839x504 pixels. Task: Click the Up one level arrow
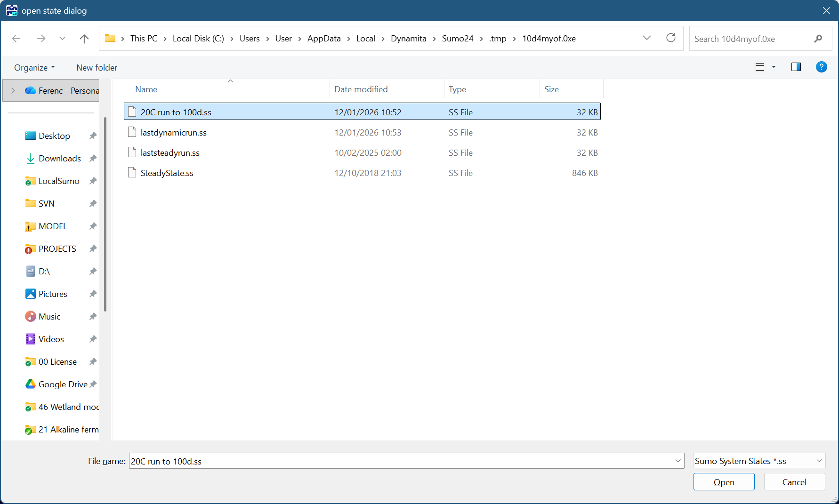click(84, 39)
